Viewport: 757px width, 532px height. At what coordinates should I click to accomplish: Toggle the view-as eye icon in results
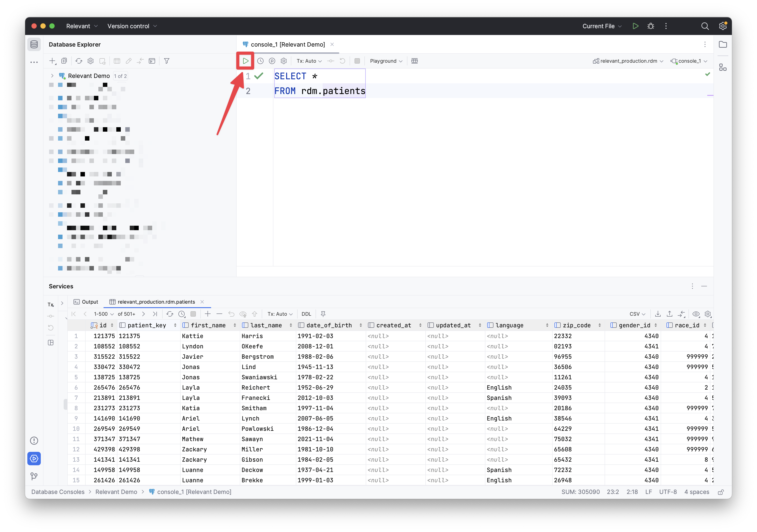[x=696, y=314]
